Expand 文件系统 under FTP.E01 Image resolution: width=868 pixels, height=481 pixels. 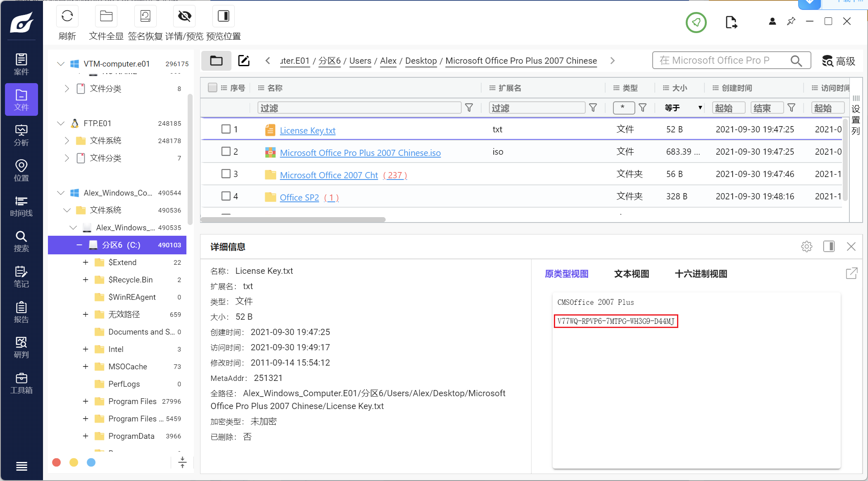[x=67, y=141]
